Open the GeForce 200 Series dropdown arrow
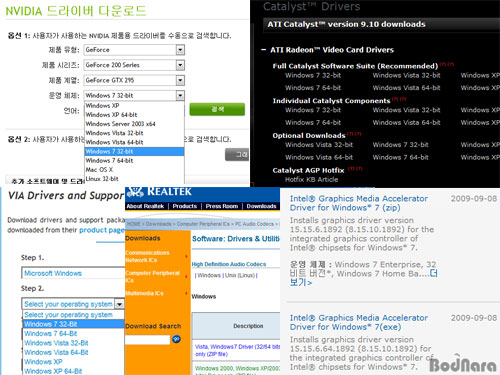This screenshot has height=375, width=500. pos(180,65)
